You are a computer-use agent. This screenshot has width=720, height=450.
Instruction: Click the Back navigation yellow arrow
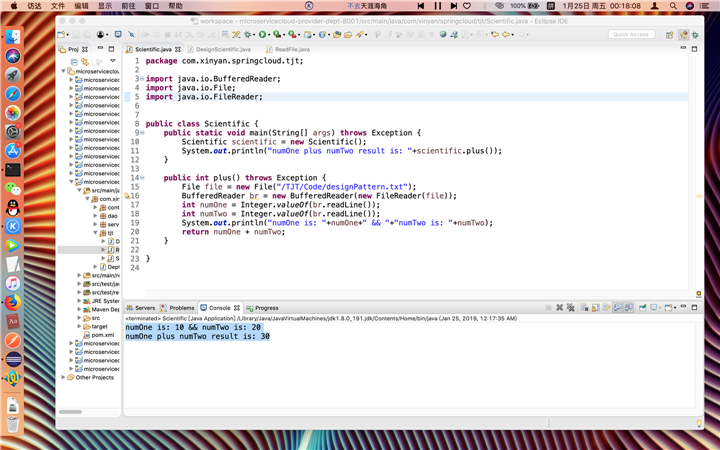click(x=506, y=34)
